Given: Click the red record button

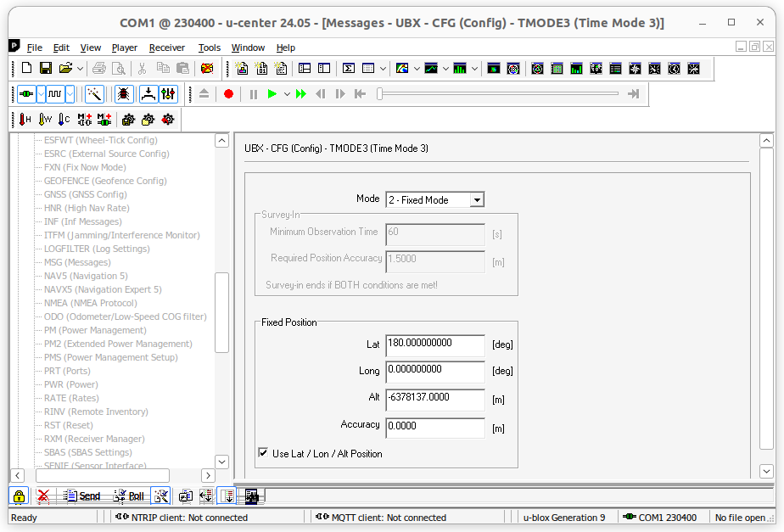Looking at the screenshot, I should [x=228, y=93].
